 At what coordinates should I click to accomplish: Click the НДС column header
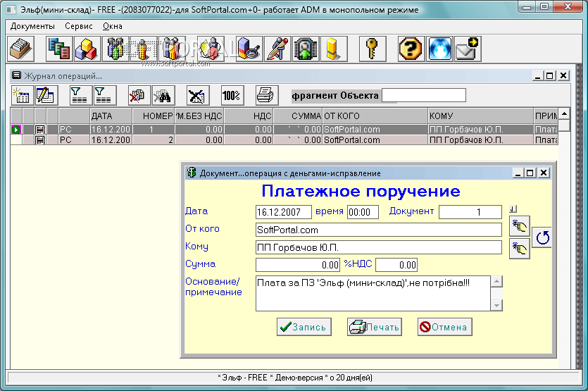(249, 116)
